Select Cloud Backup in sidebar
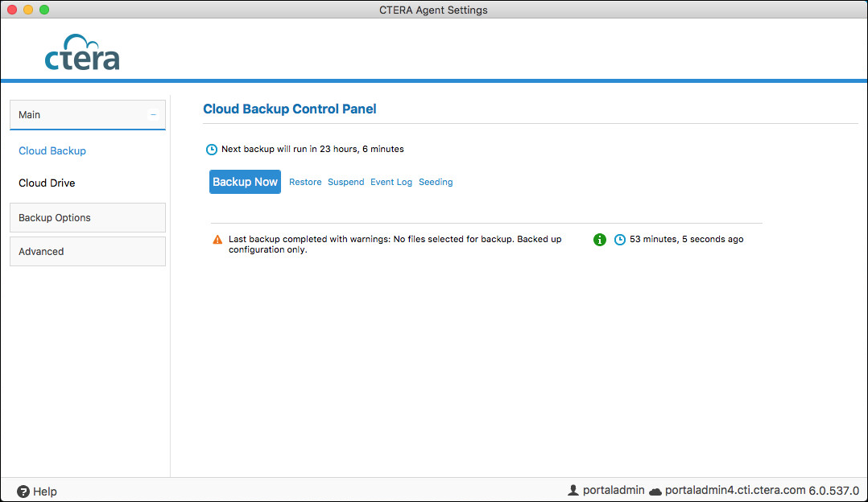Screen dimensions: 868x502 click(52, 151)
